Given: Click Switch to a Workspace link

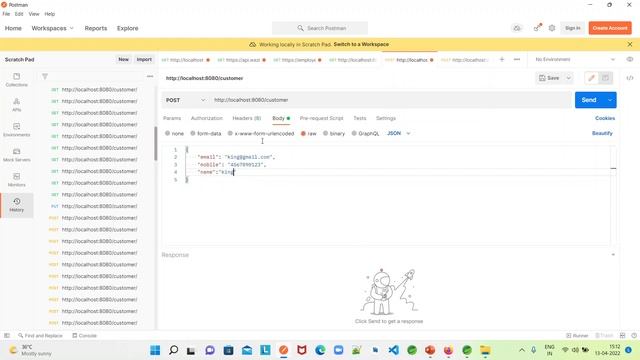Looking at the screenshot, I should pos(361,44).
